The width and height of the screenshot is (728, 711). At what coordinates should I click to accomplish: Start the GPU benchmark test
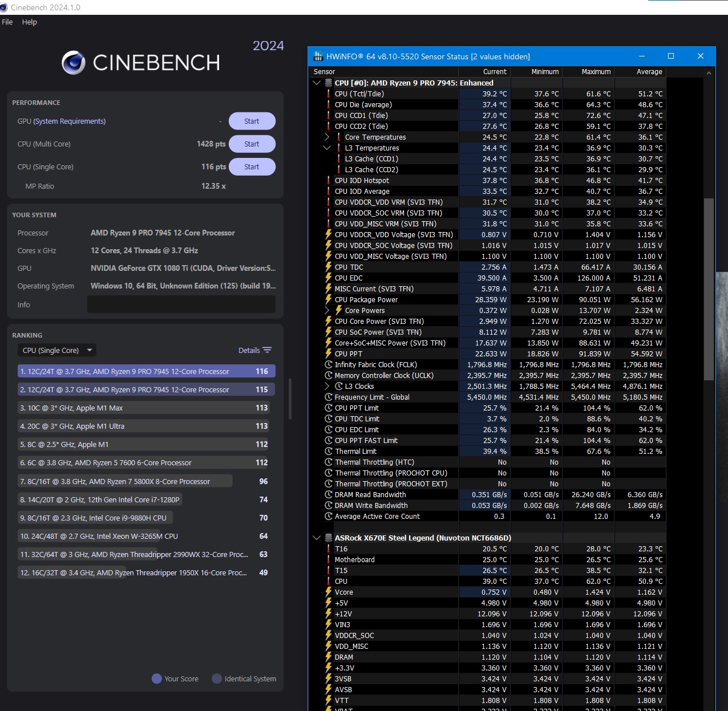[252, 121]
